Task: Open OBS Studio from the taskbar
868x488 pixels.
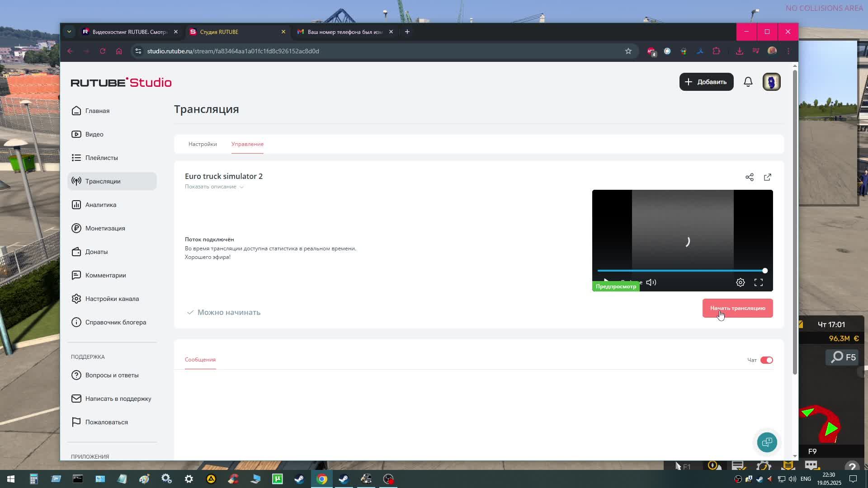Action: 388,479
